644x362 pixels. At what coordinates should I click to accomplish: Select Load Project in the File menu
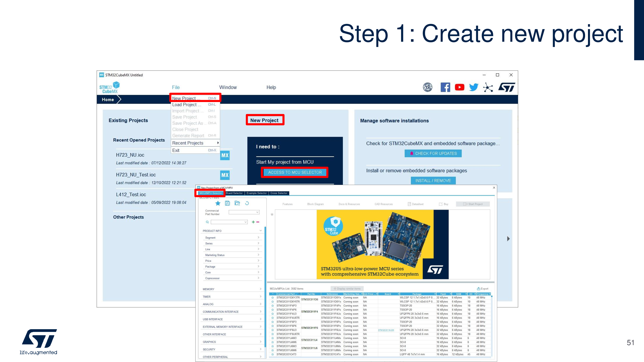[186, 105]
